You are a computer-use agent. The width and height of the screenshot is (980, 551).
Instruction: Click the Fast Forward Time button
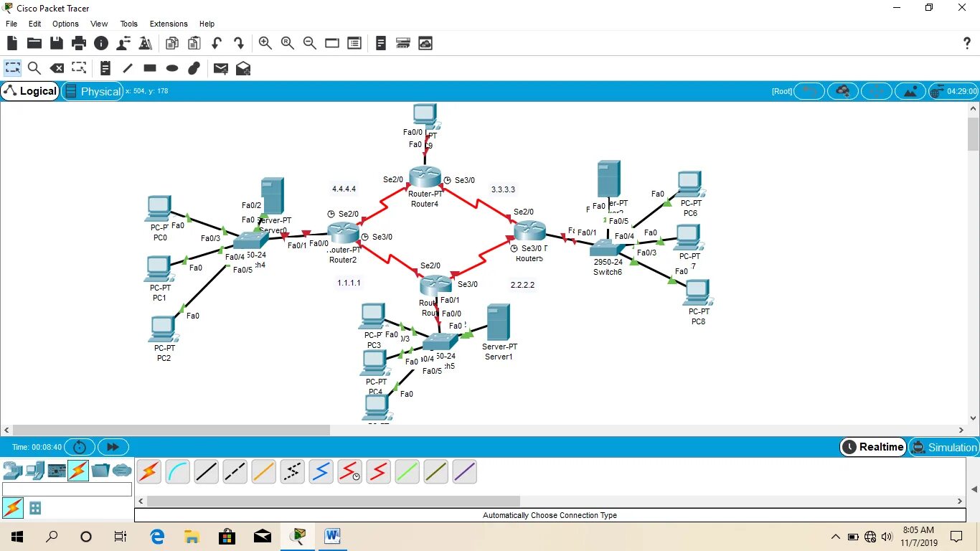point(113,447)
